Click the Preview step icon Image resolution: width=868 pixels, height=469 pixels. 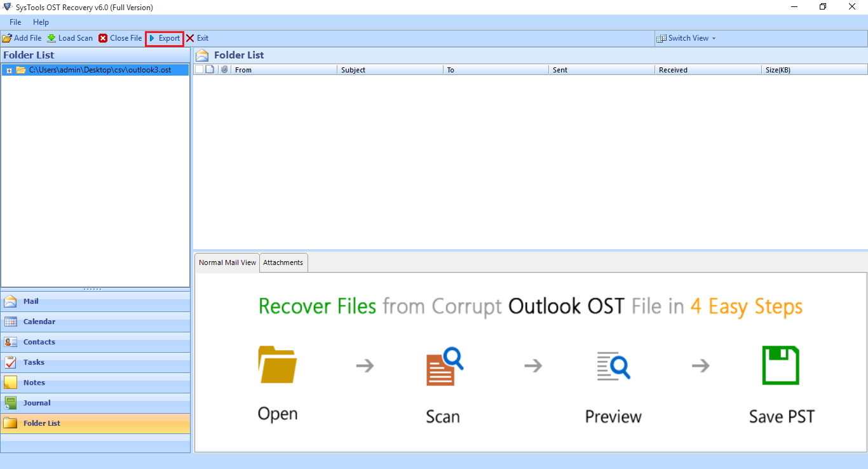tap(613, 365)
